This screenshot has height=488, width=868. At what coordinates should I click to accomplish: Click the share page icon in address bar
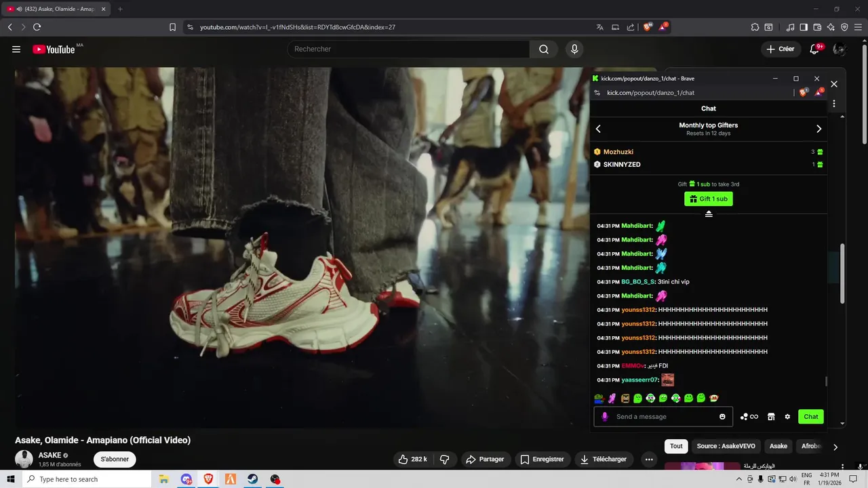tap(631, 27)
